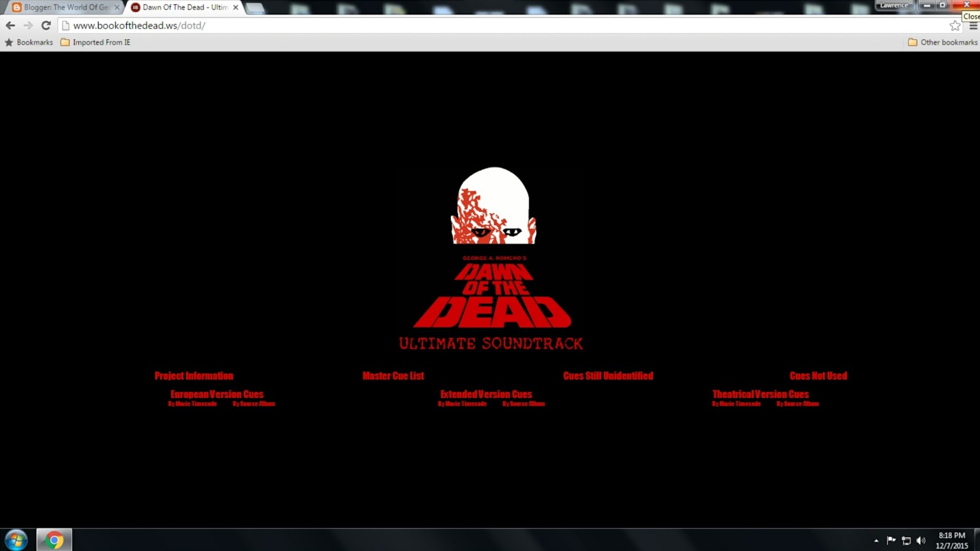This screenshot has height=551, width=980.
Task: Minimize the Chrome window
Action: click(927, 5)
